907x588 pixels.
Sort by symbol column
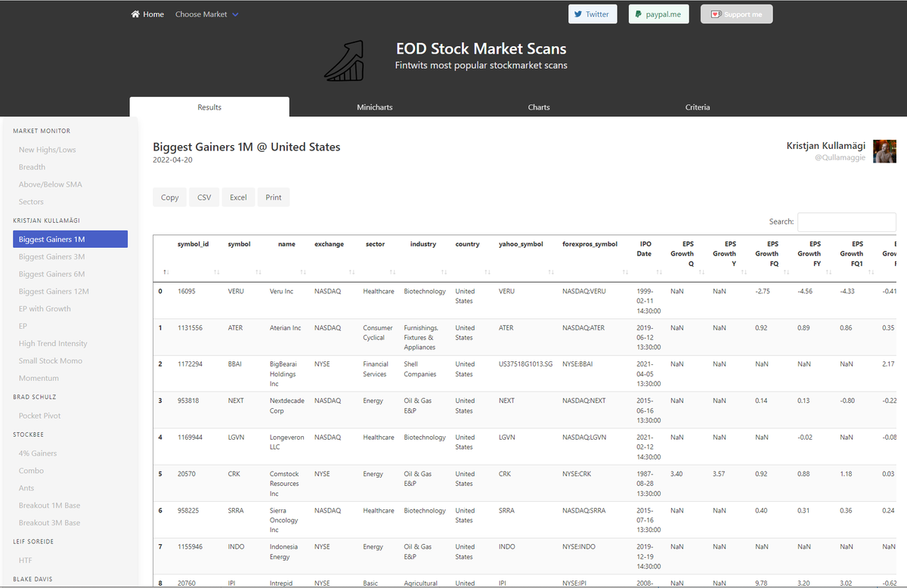pos(244,258)
